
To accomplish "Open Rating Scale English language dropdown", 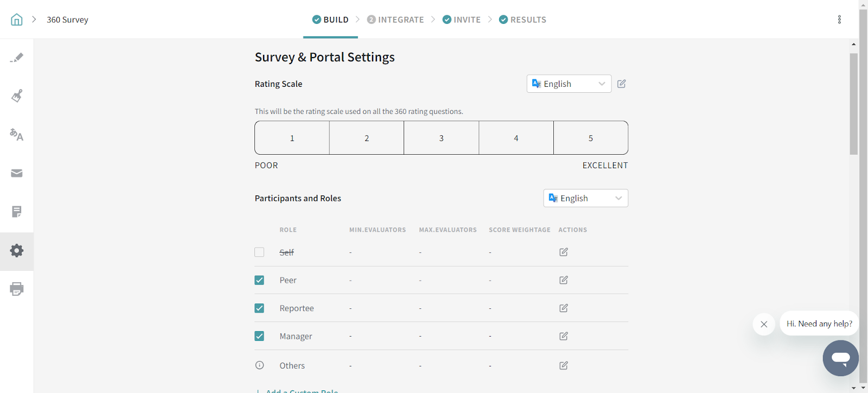I will pos(569,84).
